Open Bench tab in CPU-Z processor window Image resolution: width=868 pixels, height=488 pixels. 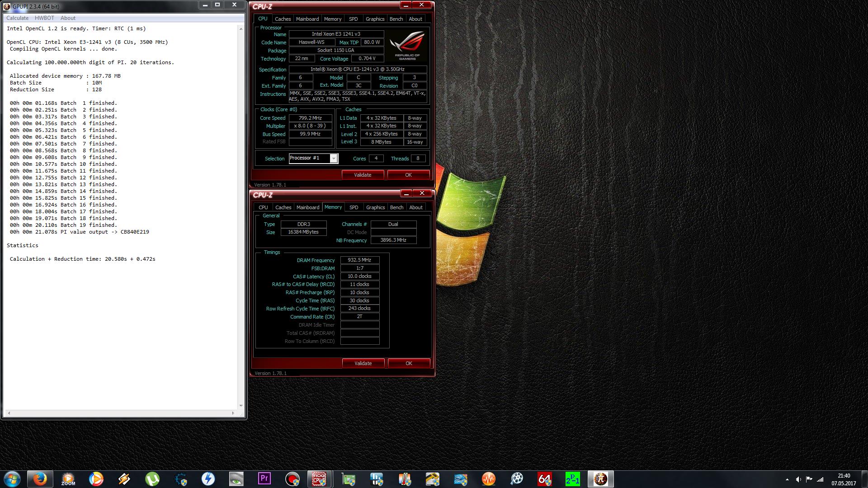[396, 19]
